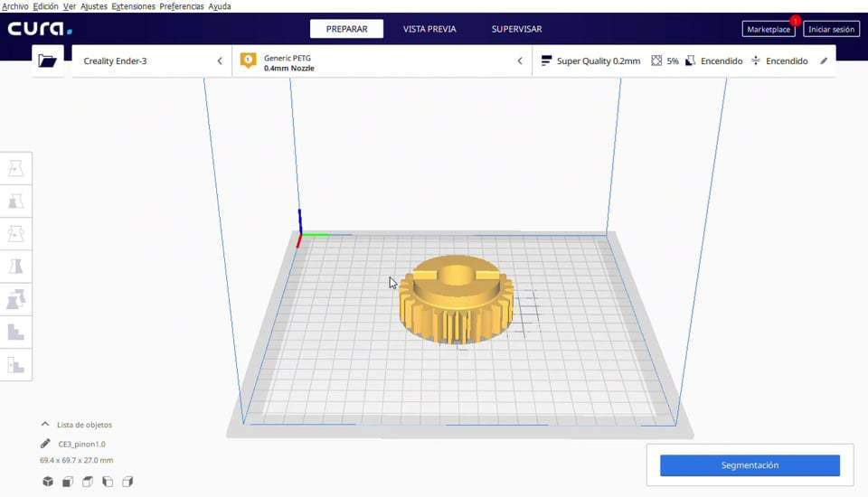Switch to 3D perspective view cube icon
This screenshot has height=497, width=868.
click(48, 482)
